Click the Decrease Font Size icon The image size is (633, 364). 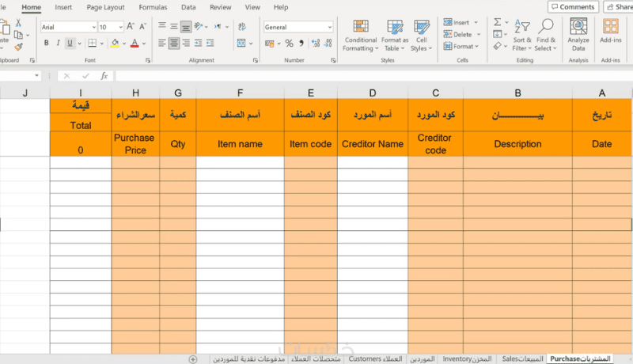(x=142, y=27)
